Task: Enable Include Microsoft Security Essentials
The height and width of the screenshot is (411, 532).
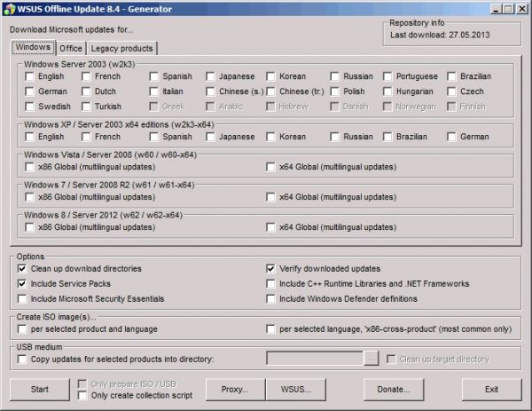Action: (x=22, y=299)
